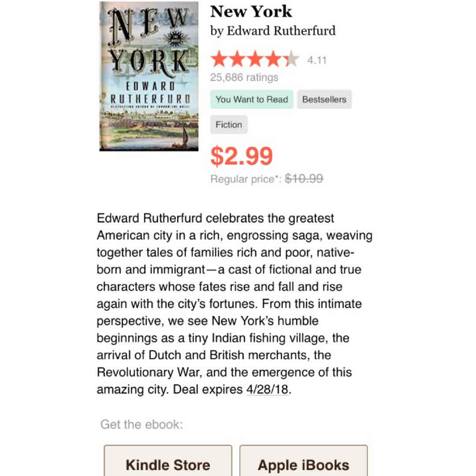Image resolution: width=476 pixels, height=476 pixels.
Task: Select the Fiction genre tag
Action: (x=229, y=125)
